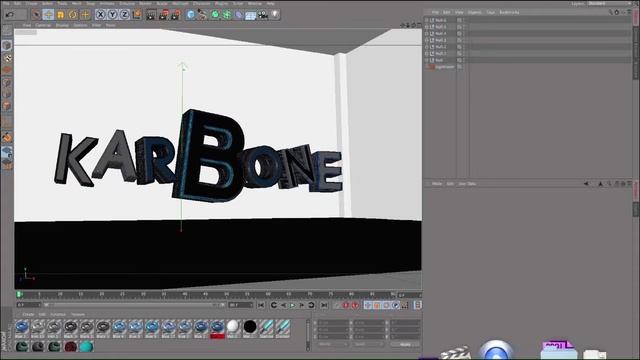This screenshot has width=640, height=360.
Task: Open the deformer objects icon
Action: pos(239,15)
